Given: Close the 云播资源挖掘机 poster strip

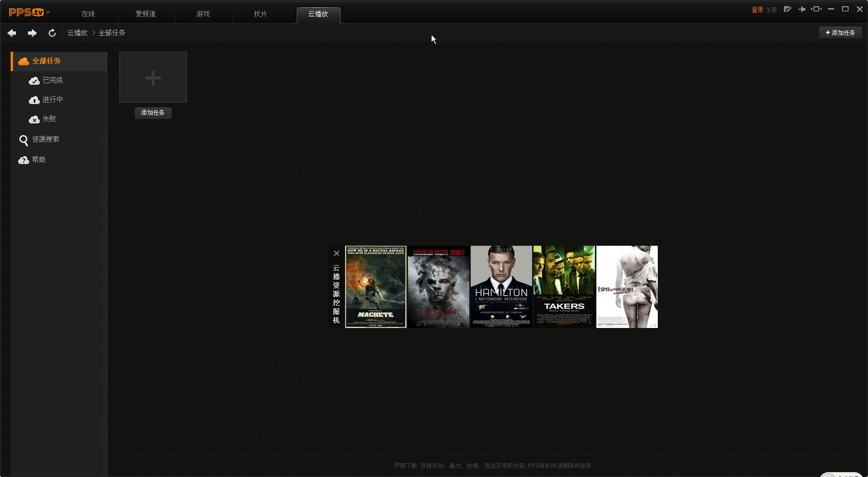Looking at the screenshot, I should 336,253.
